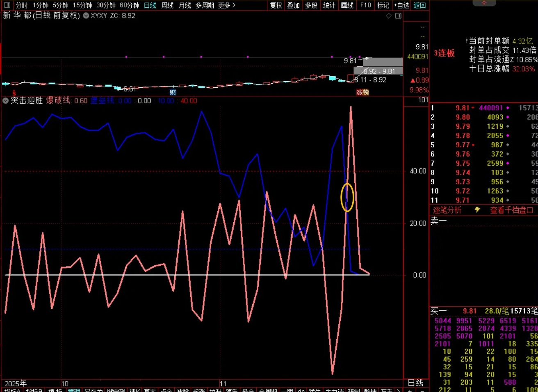Screen dimensions: 538x392
Task: Click the 日线 label at chart bottom right
Action: [415, 383]
